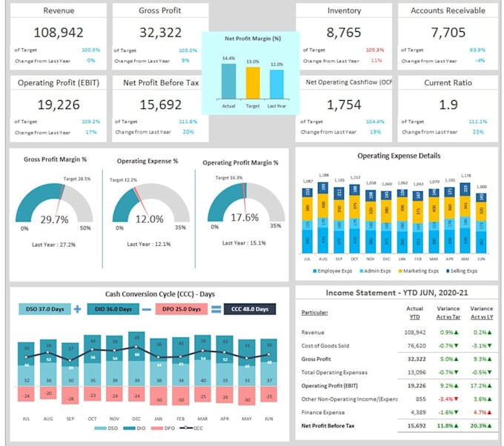504x446 pixels.
Task: Select the DIO 36.0 Days box
Action: tap(113, 309)
